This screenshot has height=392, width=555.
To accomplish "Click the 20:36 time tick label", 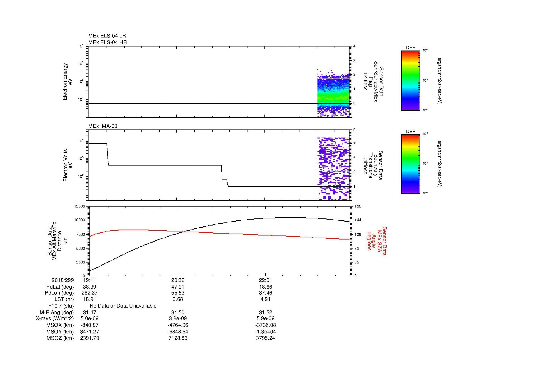I will (178, 280).
